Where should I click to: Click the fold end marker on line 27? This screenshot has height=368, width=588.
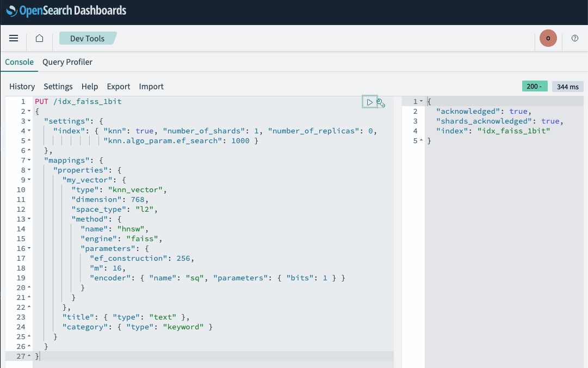[x=29, y=356]
